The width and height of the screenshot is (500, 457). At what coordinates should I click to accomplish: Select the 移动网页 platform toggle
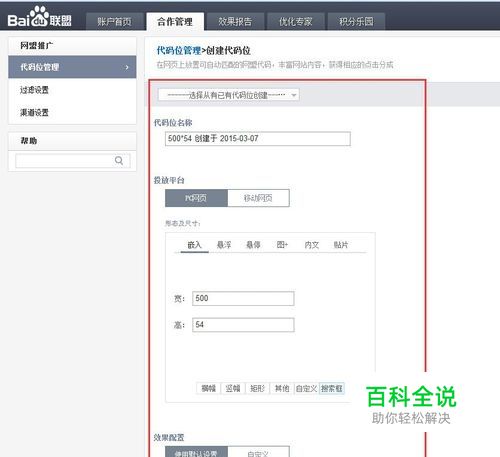(258, 198)
